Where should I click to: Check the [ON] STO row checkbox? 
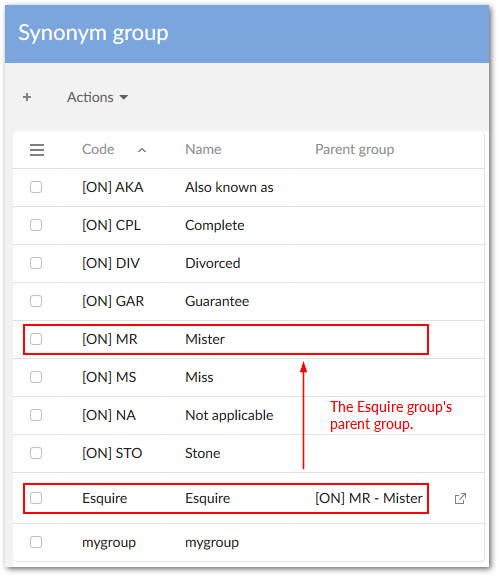[x=36, y=453]
